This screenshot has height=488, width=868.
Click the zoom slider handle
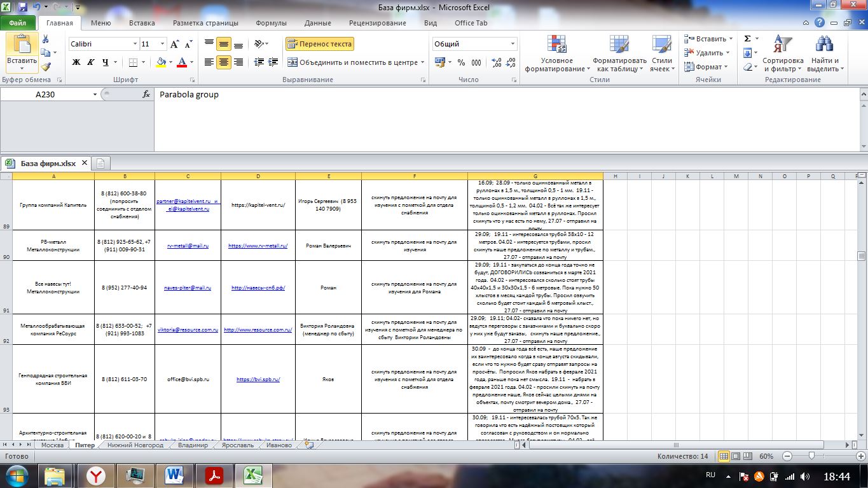[x=811, y=456]
